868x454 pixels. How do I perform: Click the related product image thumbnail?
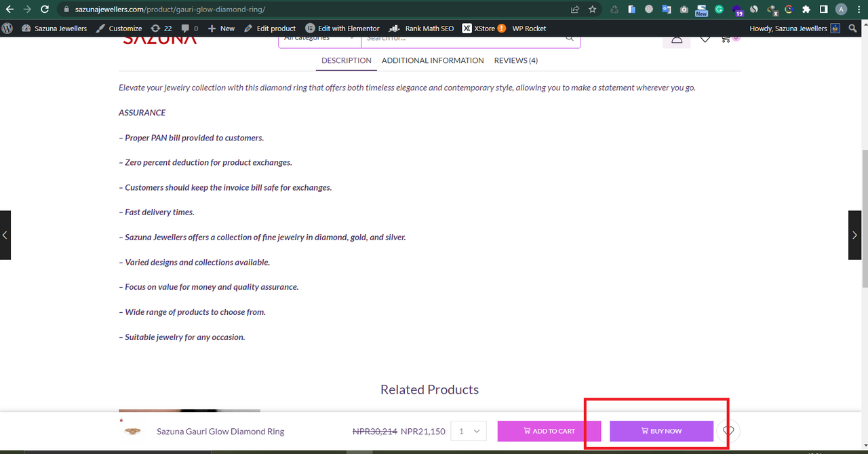click(x=189, y=410)
